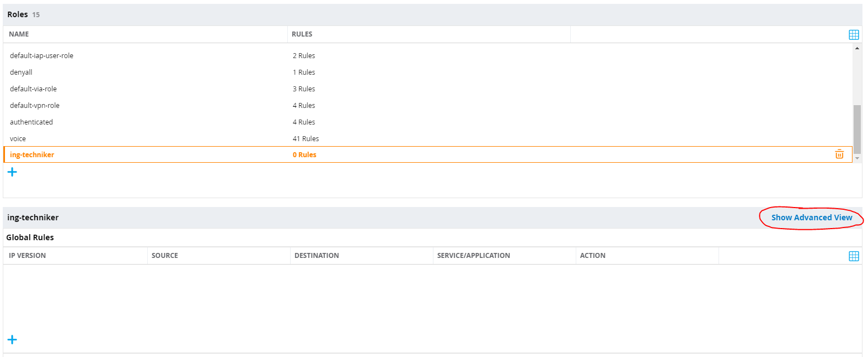Select the default-iap-user-role row
The height and width of the screenshot is (357, 868).
tap(42, 55)
